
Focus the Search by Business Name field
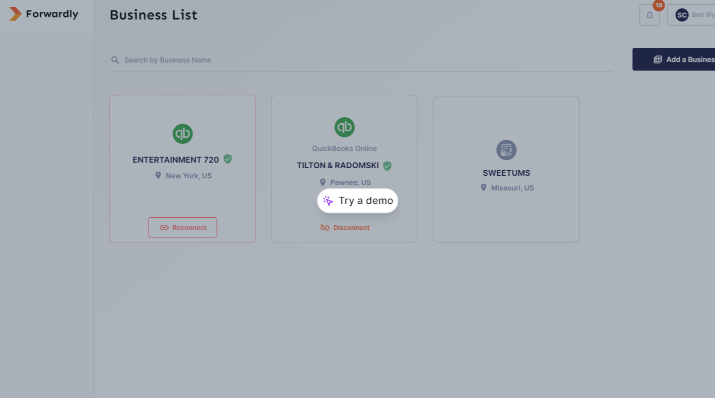[360, 60]
